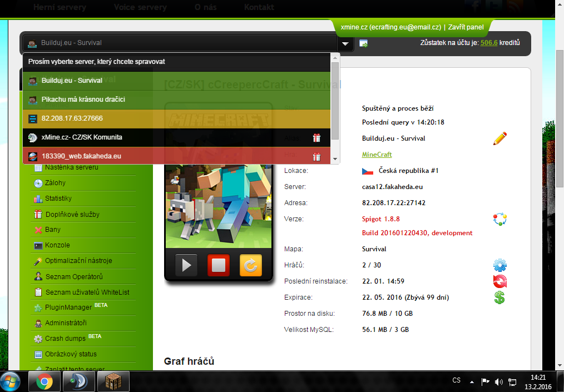The width and height of the screenshot is (564, 392).
Task: Click the orange restart server button
Action: 251,265
